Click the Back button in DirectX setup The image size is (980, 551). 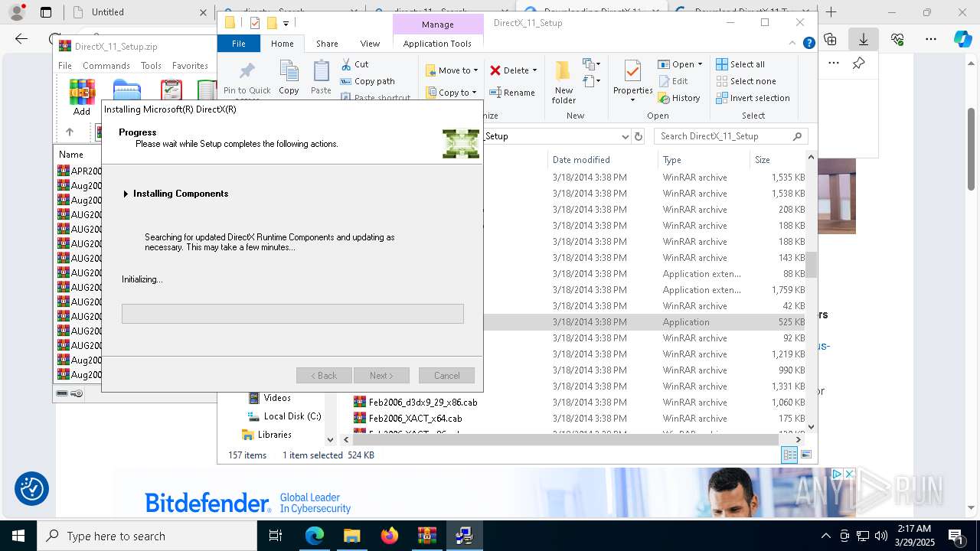click(324, 376)
